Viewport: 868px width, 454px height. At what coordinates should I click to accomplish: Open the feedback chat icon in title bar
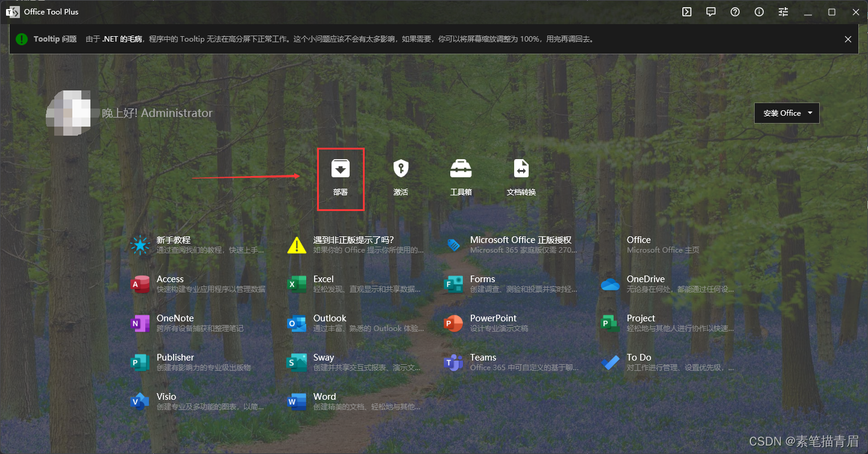(x=711, y=11)
